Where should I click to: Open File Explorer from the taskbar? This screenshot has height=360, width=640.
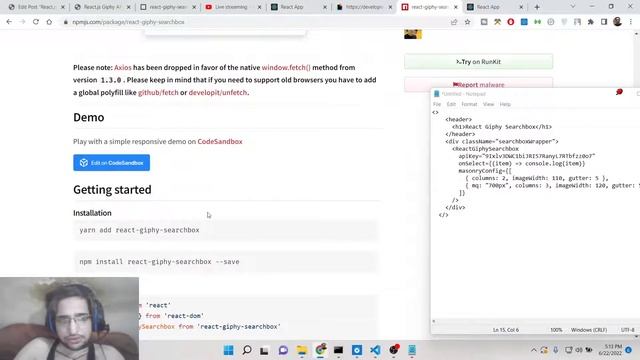302,350
